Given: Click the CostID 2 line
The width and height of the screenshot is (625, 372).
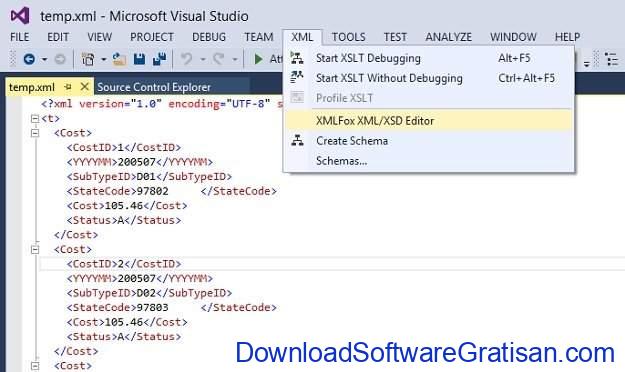Looking at the screenshot, I should point(124,264).
